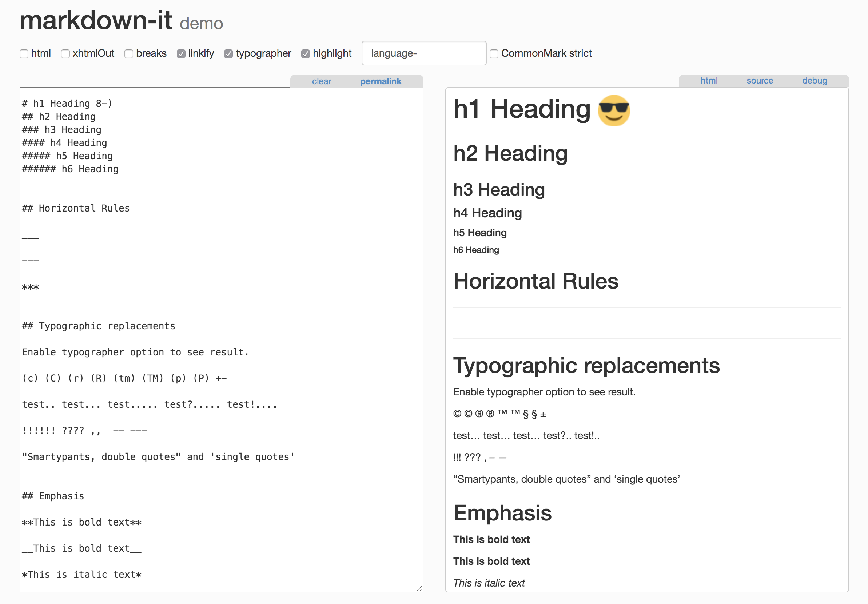Click the markdown-it title heading
This screenshot has height=604, width=868.
(x=96, y=20)
